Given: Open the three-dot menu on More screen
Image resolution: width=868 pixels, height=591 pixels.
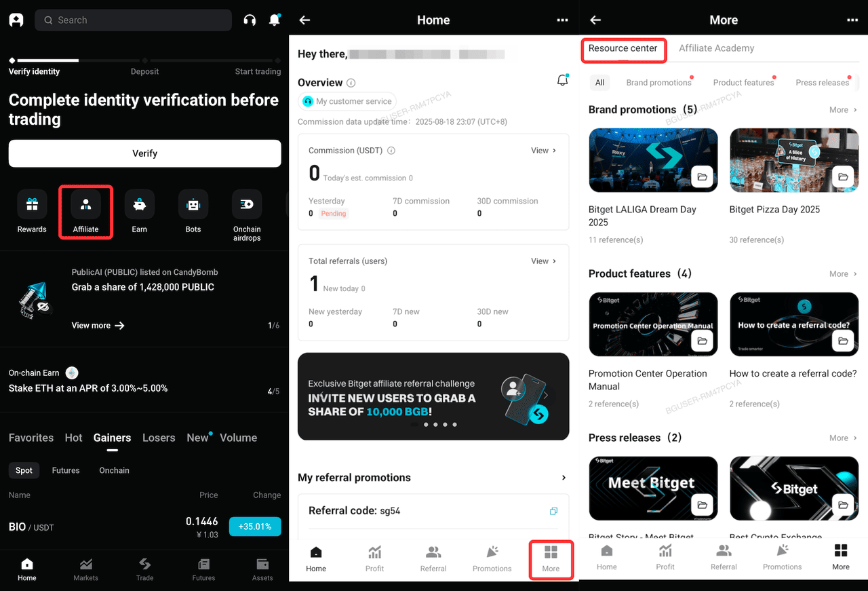Looking at the screenshot, I should (x=852, y=20).
